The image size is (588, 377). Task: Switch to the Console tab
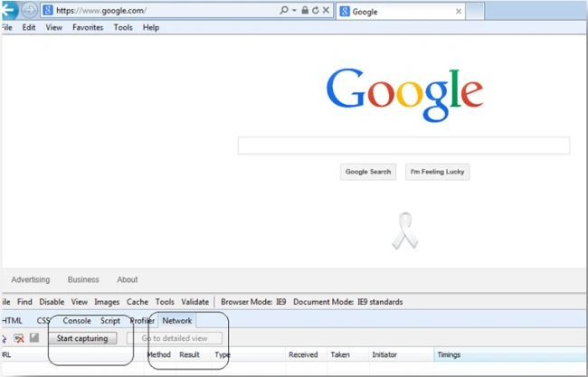77,321
